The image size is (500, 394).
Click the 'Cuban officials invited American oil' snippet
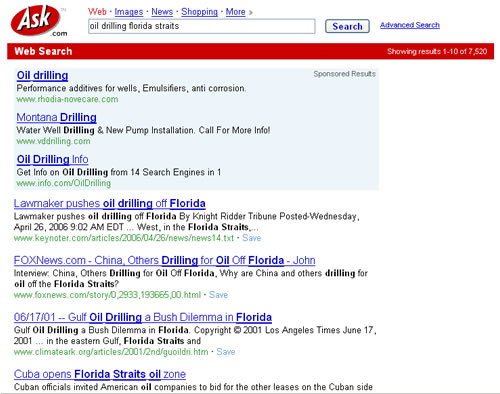pyautogui.click(x=193, y=387)
